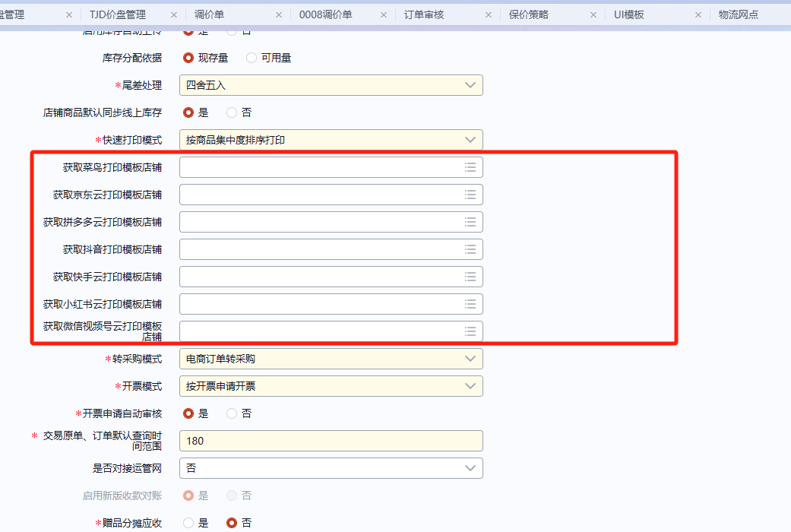The height and width of the screenshot is (532, 791).
Task: Open list picker for 获取小红书云打印模板店铺
Action: 470,304
